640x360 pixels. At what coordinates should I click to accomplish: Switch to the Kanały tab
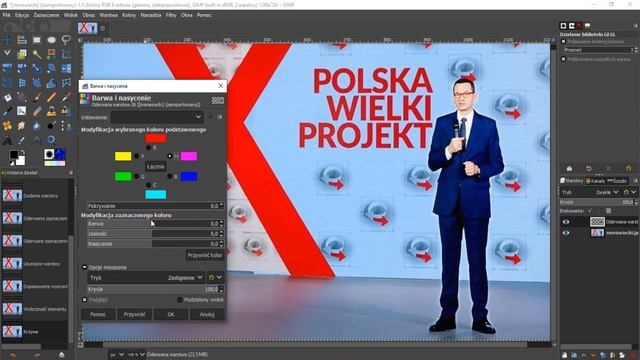pos(596,181)
